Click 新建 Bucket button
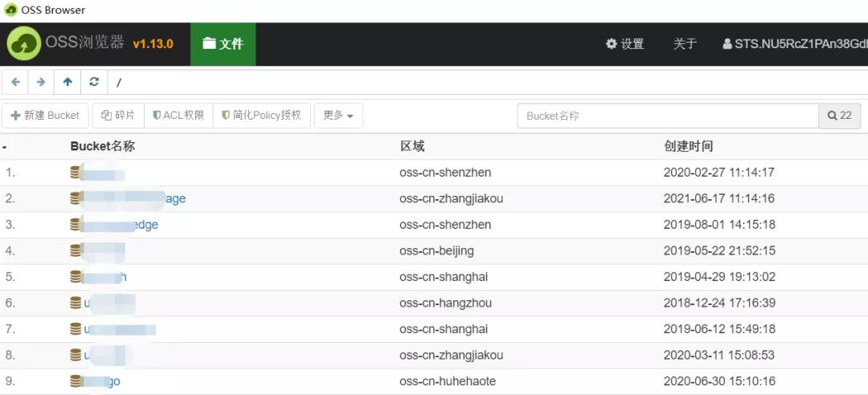Viewport: 868px width, 395px height. click(x=45, y=115)
